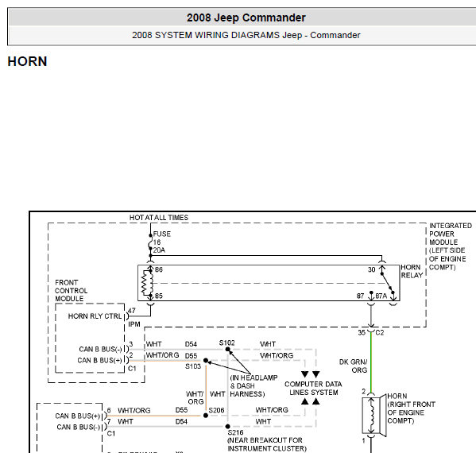Click the '(IN HEADLAMP & DASH HARNESS)' note
This screenshot has height=453, width=476.
click(x=253, y=385)
